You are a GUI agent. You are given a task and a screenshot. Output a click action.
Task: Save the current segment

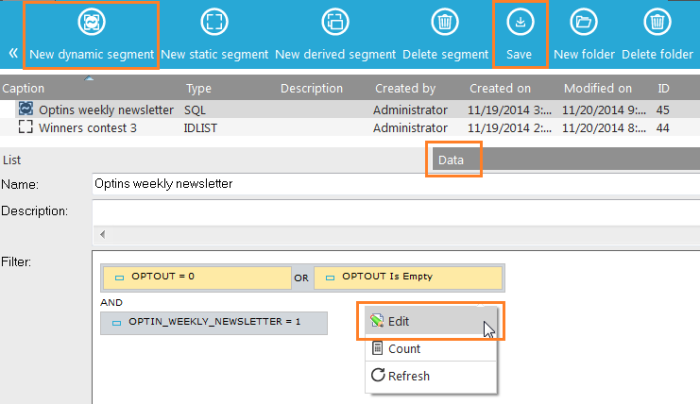(519, 21)
